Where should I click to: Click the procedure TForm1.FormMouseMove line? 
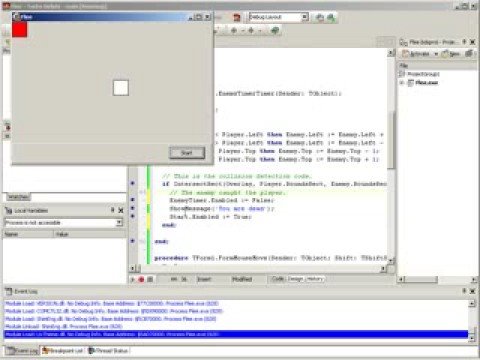pyautogui.click(x=270, y=258)
